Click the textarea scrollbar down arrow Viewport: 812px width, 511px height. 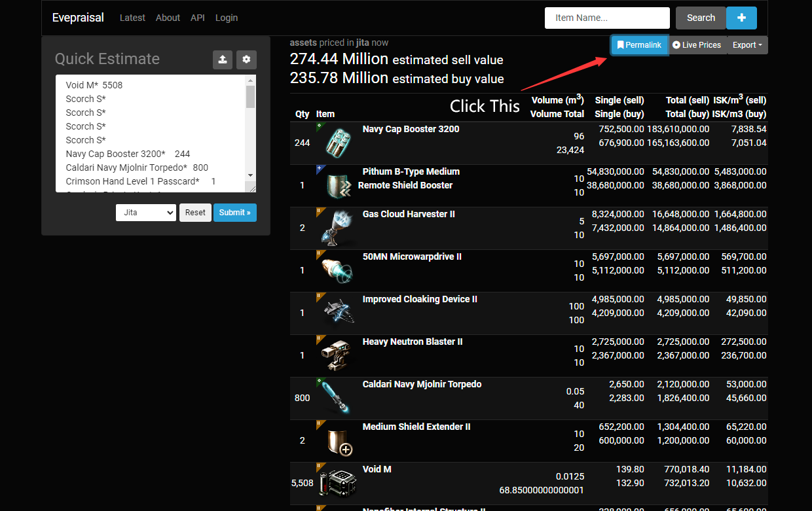pyautogui.click(x=250, y=175)
